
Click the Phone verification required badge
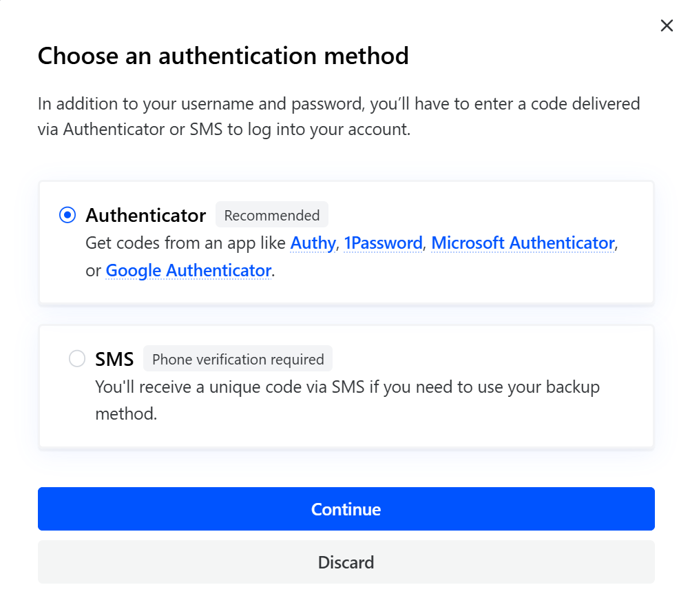click(x=238, y=359)
